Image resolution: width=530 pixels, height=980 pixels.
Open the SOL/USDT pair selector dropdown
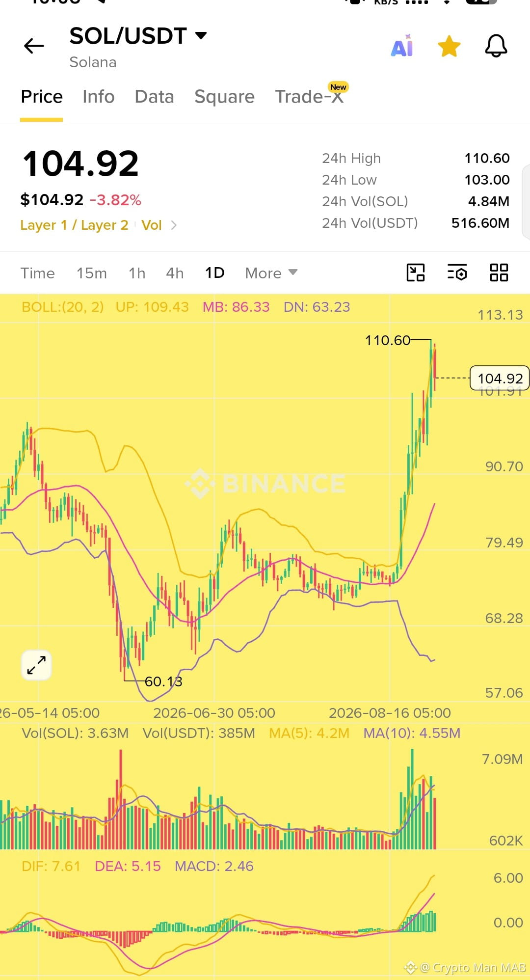pos(138,36)
